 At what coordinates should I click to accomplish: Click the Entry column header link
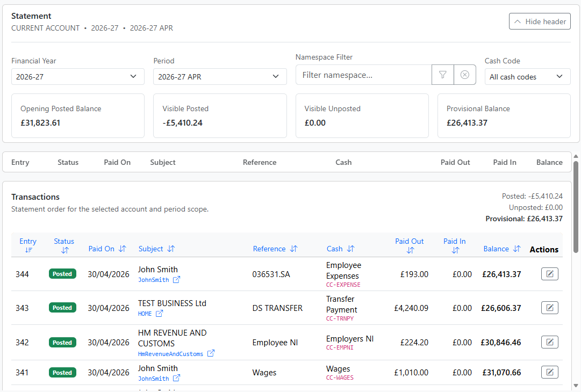[x=28, y=241]
